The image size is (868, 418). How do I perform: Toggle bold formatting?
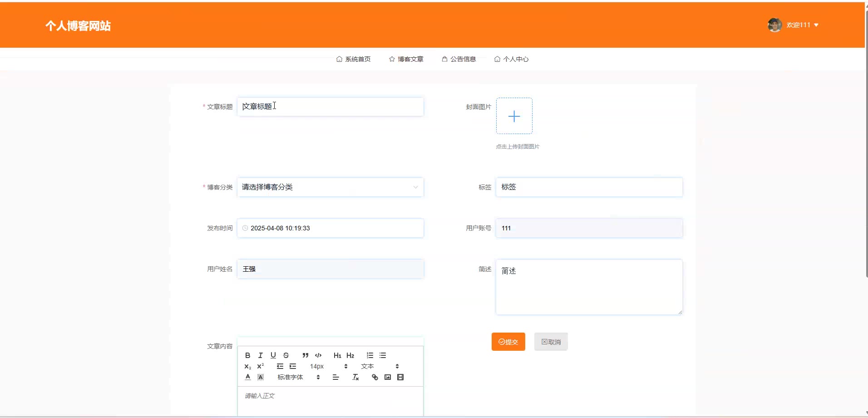pyautogui.click(x=247, y=355)
